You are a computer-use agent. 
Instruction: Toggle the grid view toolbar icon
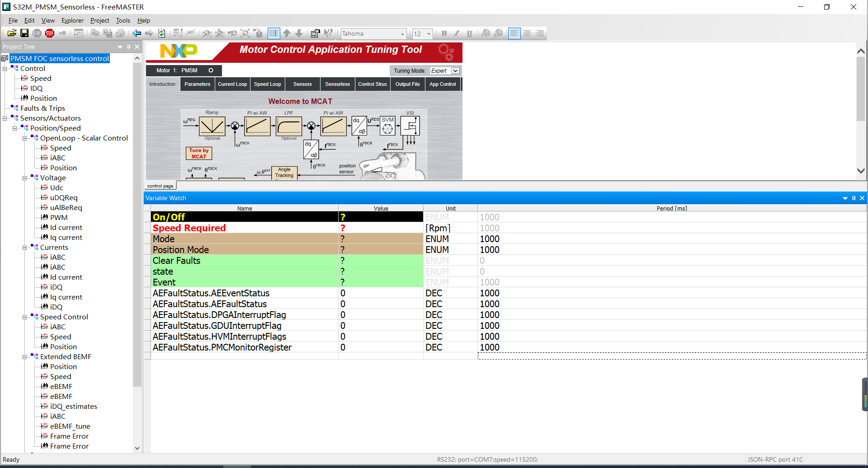274,33
